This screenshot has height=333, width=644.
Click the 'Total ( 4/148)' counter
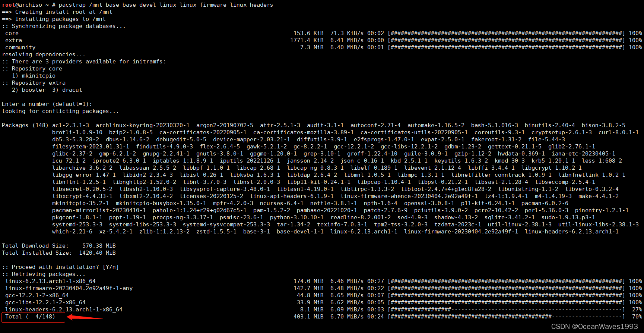point(30,317)
